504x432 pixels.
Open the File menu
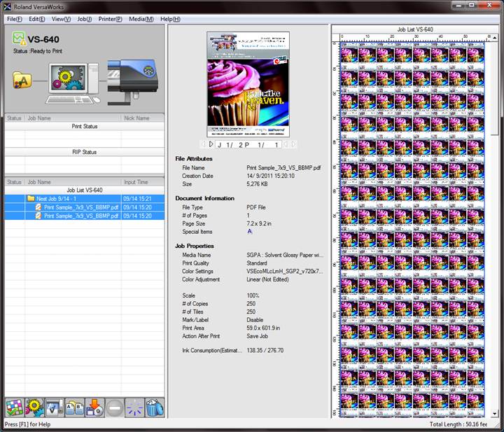click(x=15, y=19)
